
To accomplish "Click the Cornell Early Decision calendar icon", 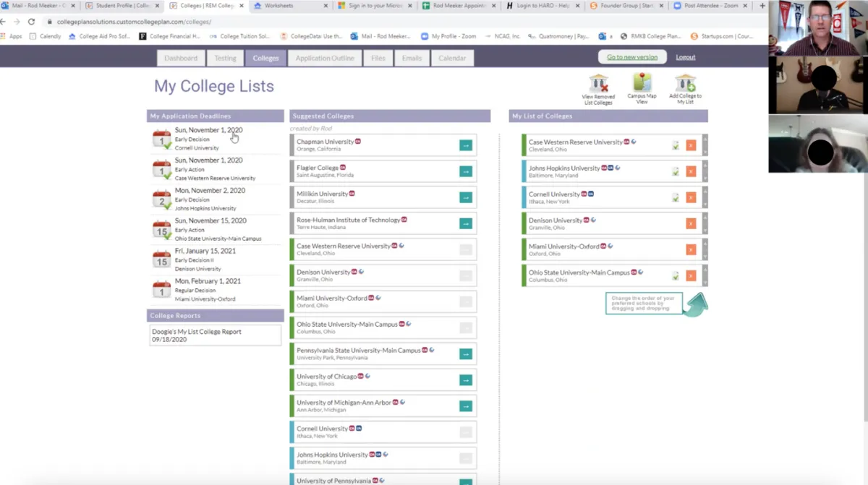I will [162, 139].
